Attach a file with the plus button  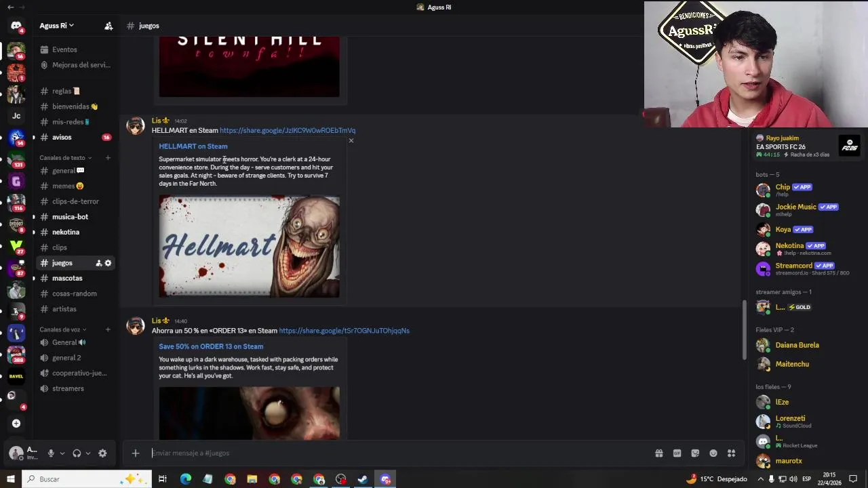coord(136,453)
